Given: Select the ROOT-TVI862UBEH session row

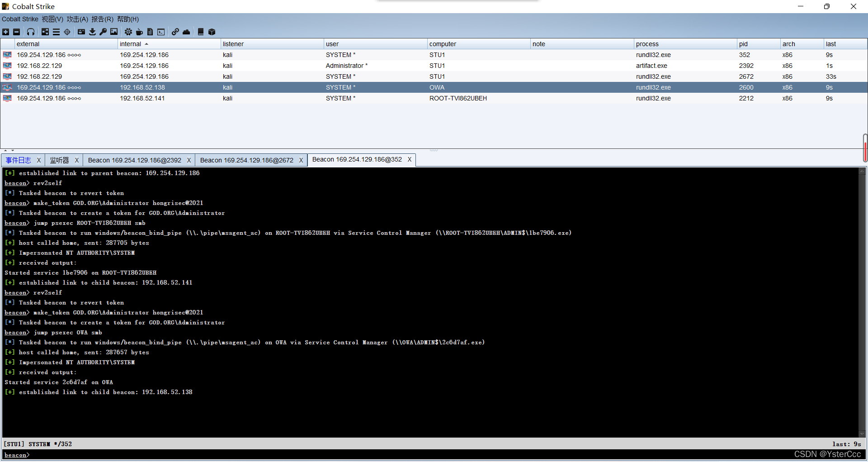Looking at the screenshot, I should pos(434,98).
